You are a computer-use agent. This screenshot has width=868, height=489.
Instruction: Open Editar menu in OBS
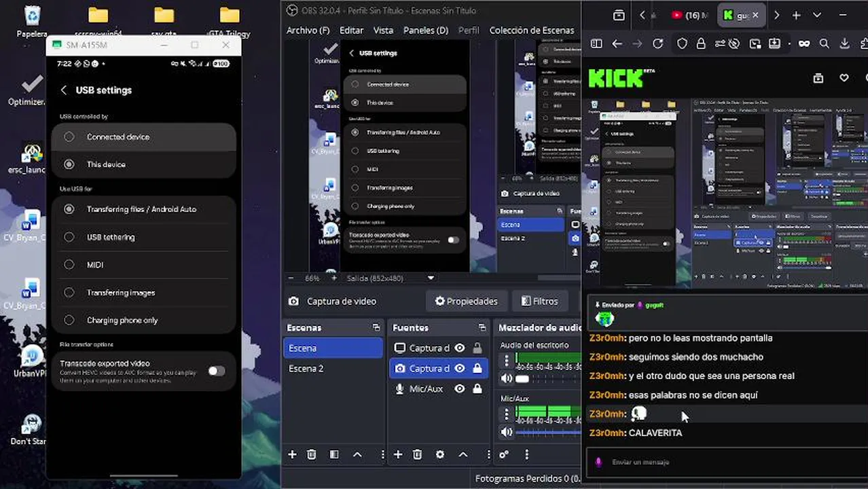pyautogui.click(x=351, y=31)
